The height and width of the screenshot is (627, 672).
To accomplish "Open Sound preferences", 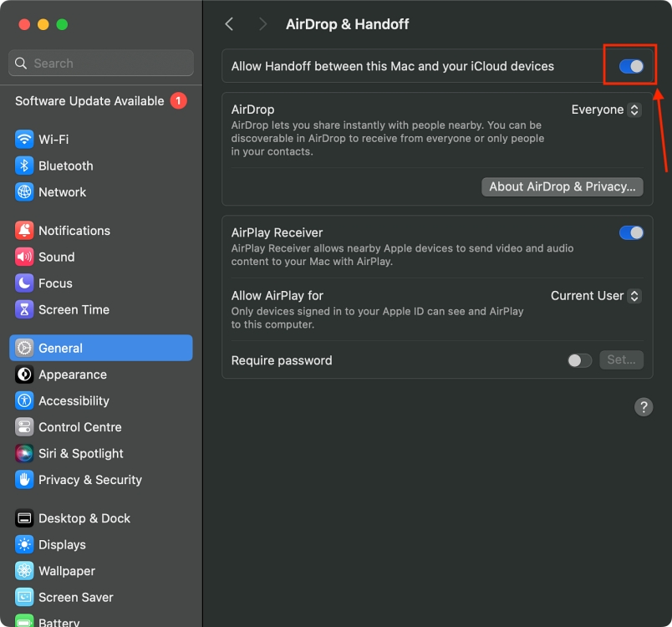I will (54, 257).
